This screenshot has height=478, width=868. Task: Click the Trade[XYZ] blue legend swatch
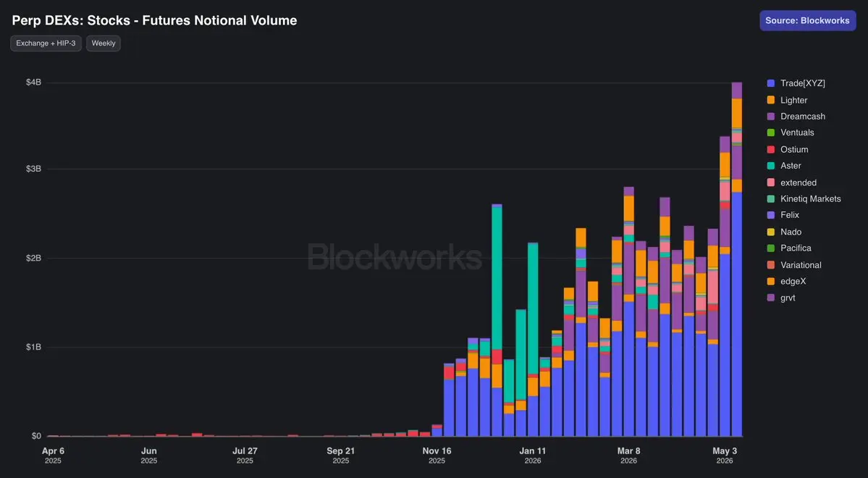(770, 83)
